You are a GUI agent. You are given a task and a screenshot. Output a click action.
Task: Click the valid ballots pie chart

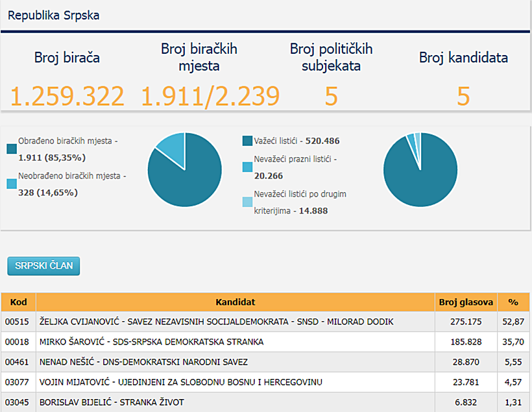pyautogui.click(x=420, y=169)
